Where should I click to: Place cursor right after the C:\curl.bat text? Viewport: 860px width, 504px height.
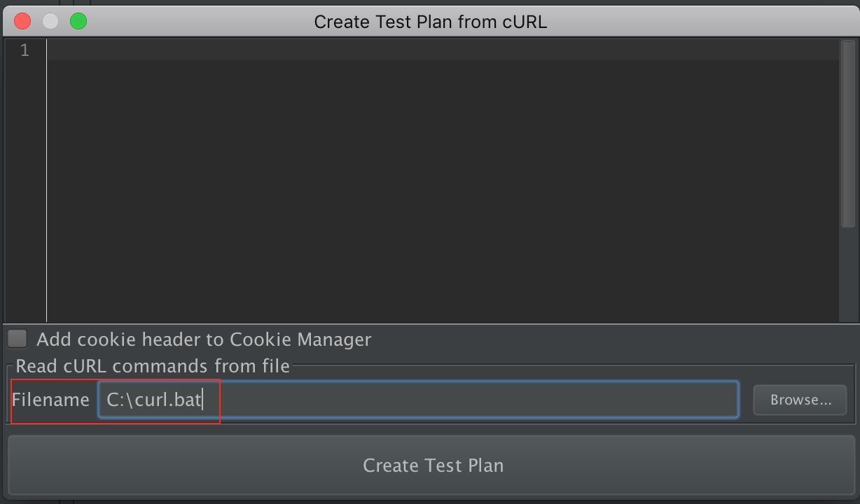202,400
